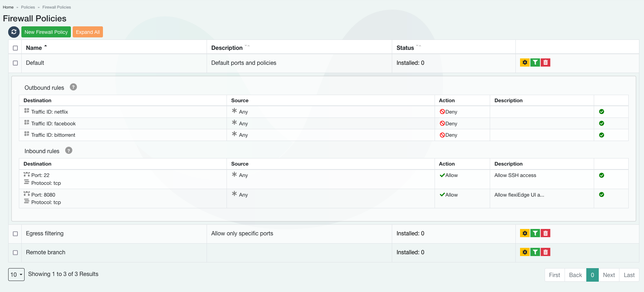Check the Default policy checkbox

tap(15, 63)
